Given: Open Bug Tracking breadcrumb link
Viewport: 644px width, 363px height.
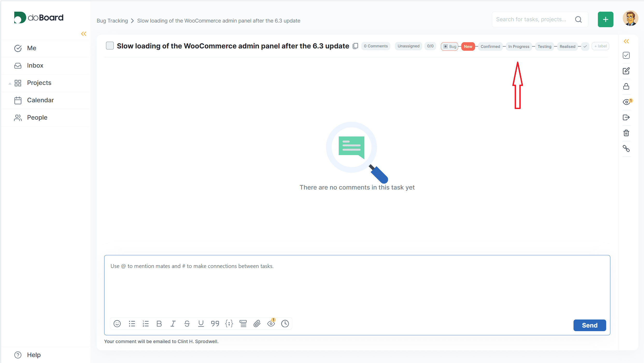Looking at the screenshot, I should pos(112,21).
